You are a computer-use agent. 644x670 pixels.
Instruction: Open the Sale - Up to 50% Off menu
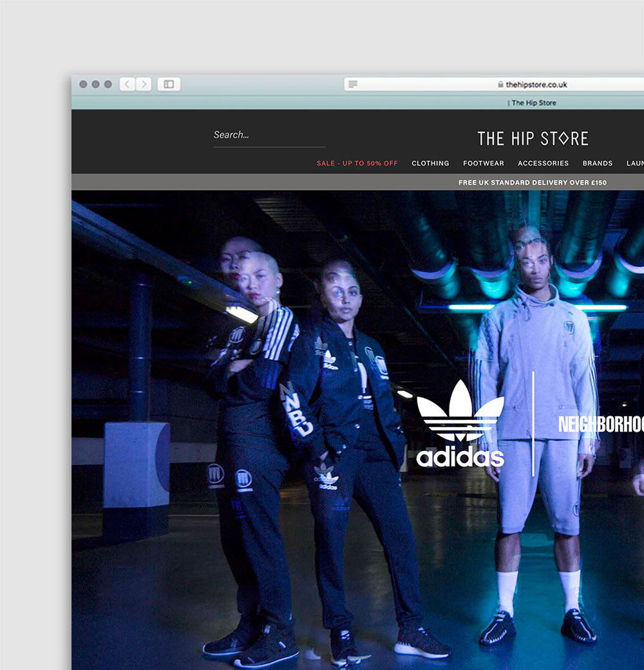pos(357,163)
